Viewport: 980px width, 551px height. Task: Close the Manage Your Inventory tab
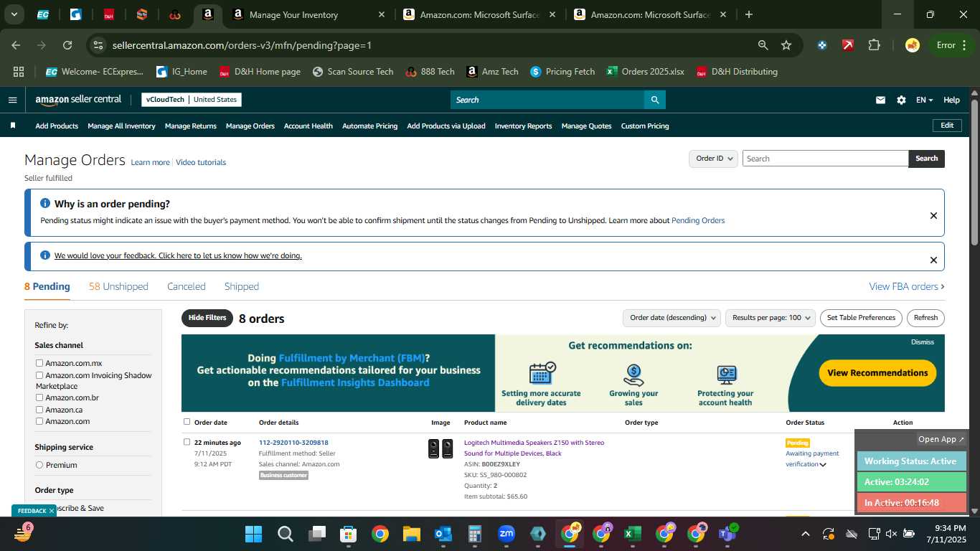click(382, 14)
